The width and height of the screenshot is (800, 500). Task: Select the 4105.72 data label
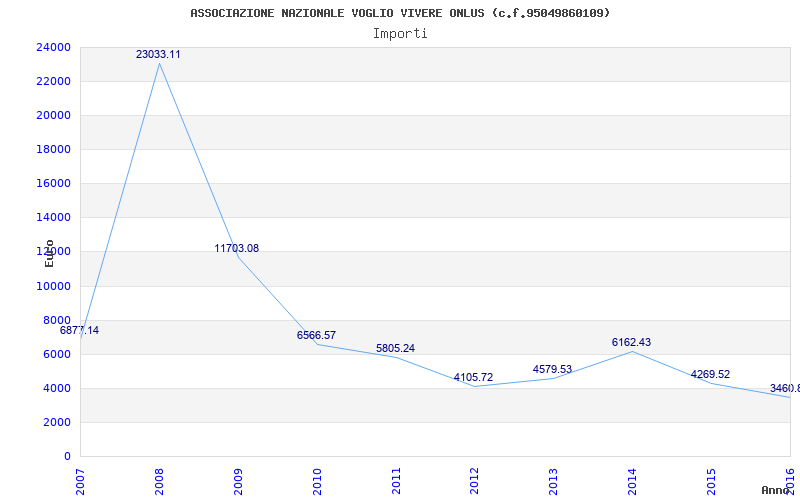click(473, 378)
